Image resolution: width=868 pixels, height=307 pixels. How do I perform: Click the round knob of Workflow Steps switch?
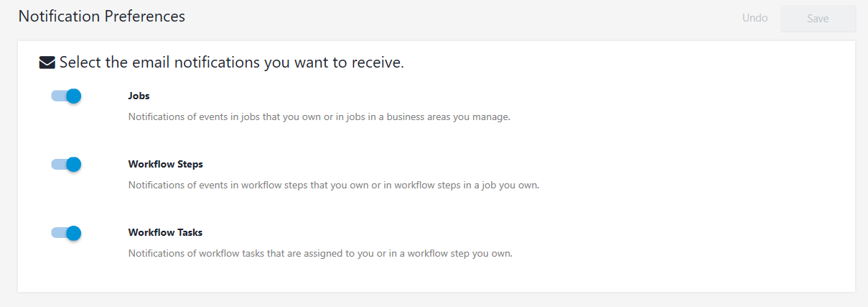73,165
